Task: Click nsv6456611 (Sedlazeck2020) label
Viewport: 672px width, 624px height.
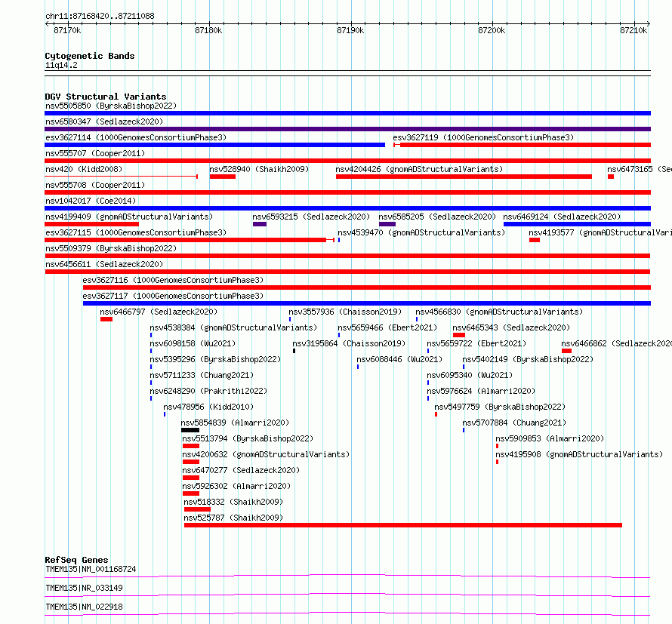Action: click(x=104, y=264)
